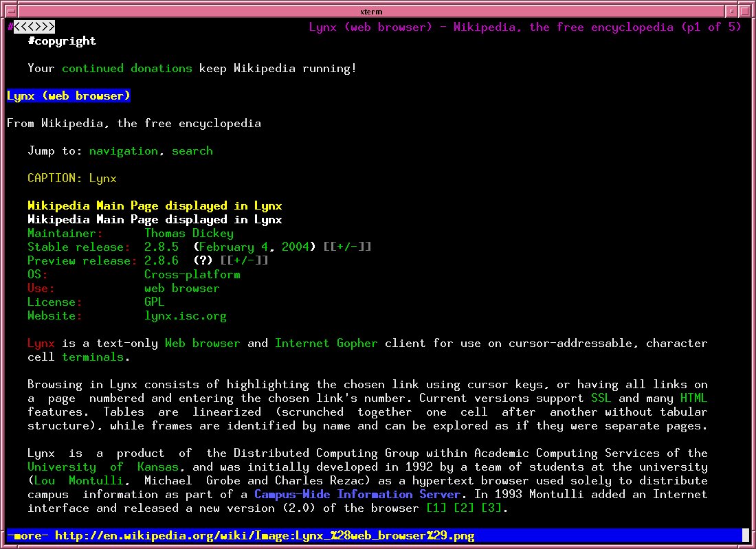The width and height of the screenshot is (756, 549).
Task: Click the red 'Lynx' link in the intro
Action: click(x=41, y=343)
